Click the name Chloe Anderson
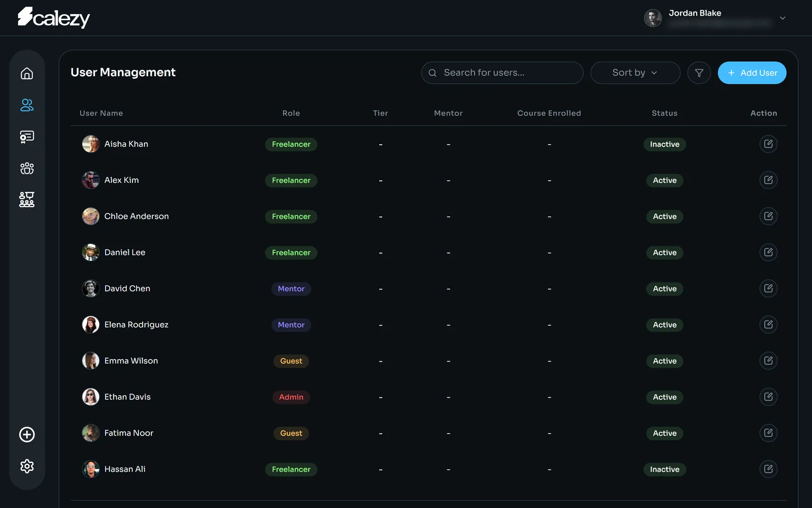The width and height of the screenshot is (812, 508). pos(137,216)
